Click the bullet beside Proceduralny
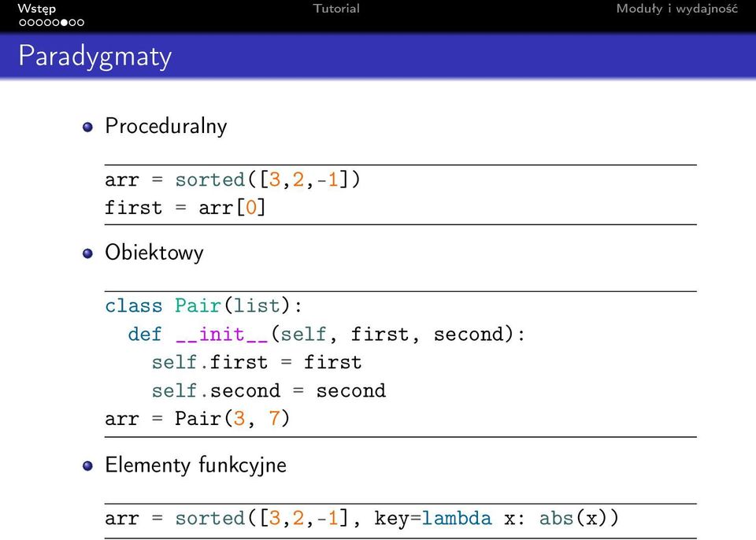This screenshot has height=540, width=756. pos(87,128)
